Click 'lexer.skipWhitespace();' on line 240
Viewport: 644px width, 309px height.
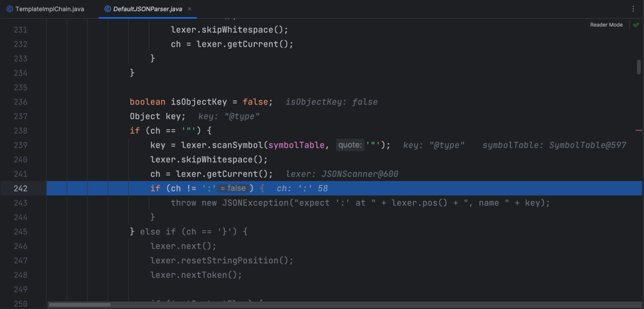click(209, 160)
